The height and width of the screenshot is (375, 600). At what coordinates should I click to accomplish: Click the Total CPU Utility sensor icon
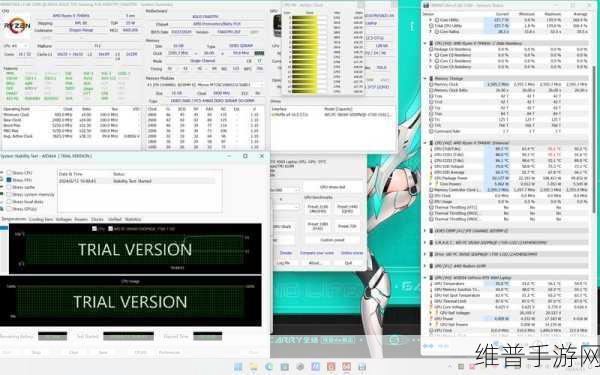[x=432, y=26]
